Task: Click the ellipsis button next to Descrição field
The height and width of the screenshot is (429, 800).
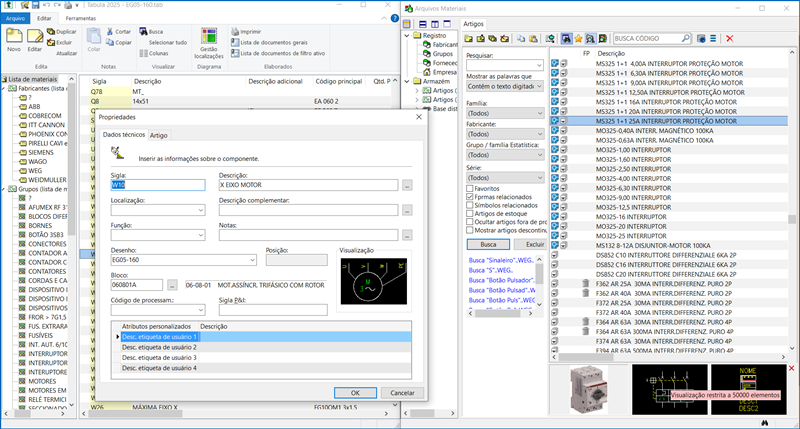Action: coord(407,185)
